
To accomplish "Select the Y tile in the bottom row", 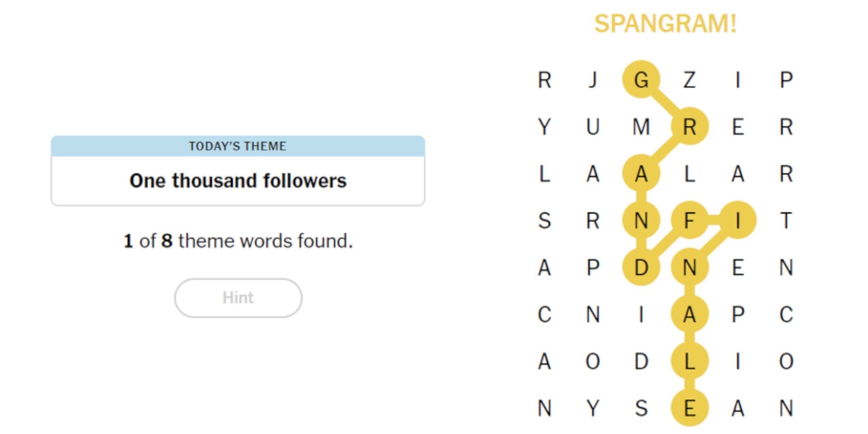I will pos(595,408).
